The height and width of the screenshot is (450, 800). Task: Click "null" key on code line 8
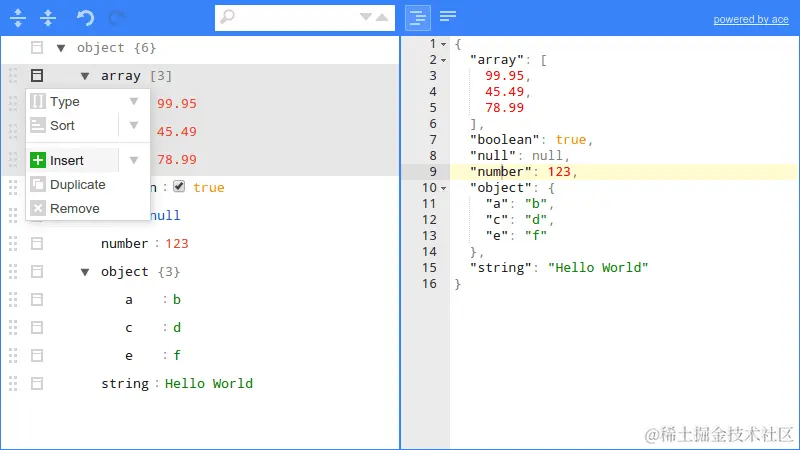click(x=493, y=156)
